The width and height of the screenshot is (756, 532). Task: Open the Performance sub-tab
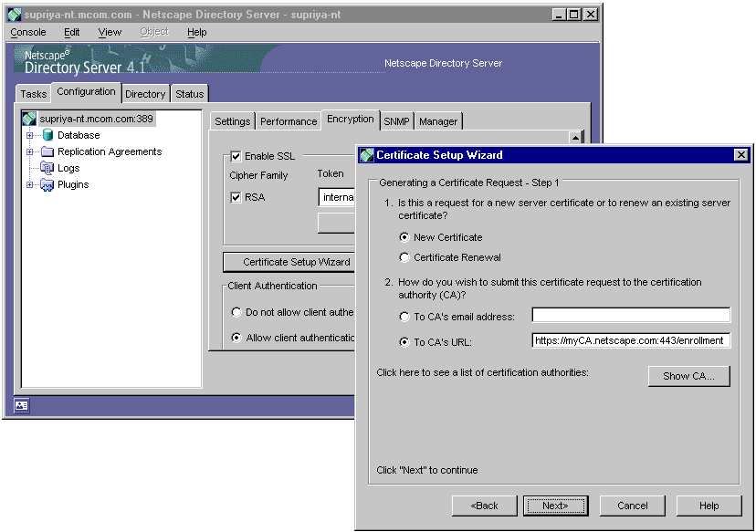coord(289,121)
